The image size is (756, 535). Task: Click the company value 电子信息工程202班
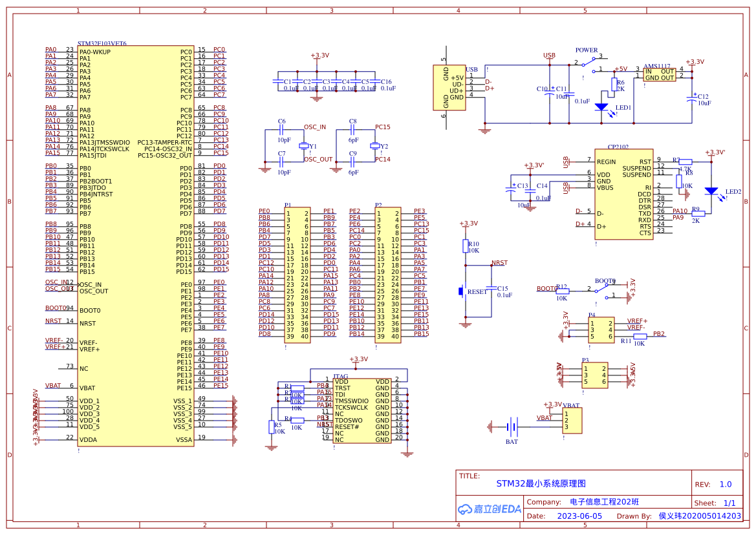[x=604, y=502]
